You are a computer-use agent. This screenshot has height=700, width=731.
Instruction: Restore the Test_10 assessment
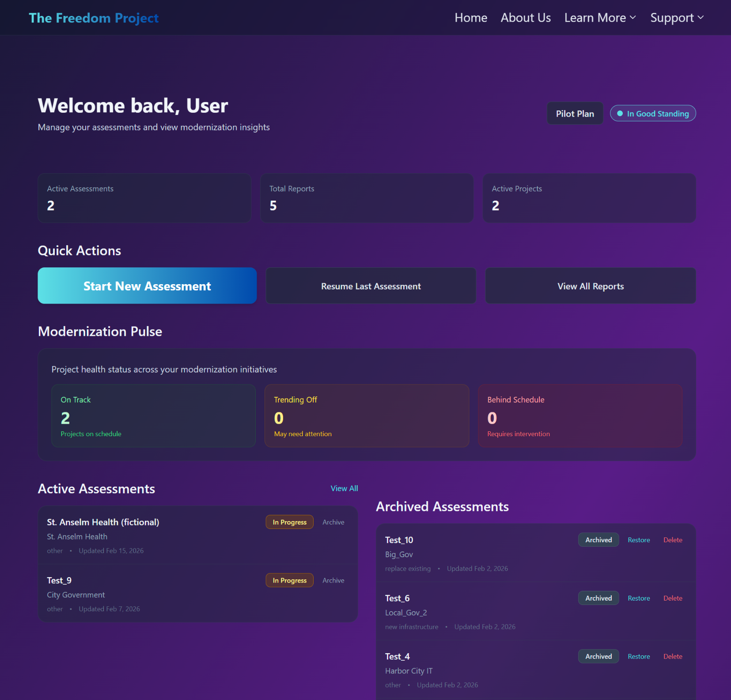point(639,540)
